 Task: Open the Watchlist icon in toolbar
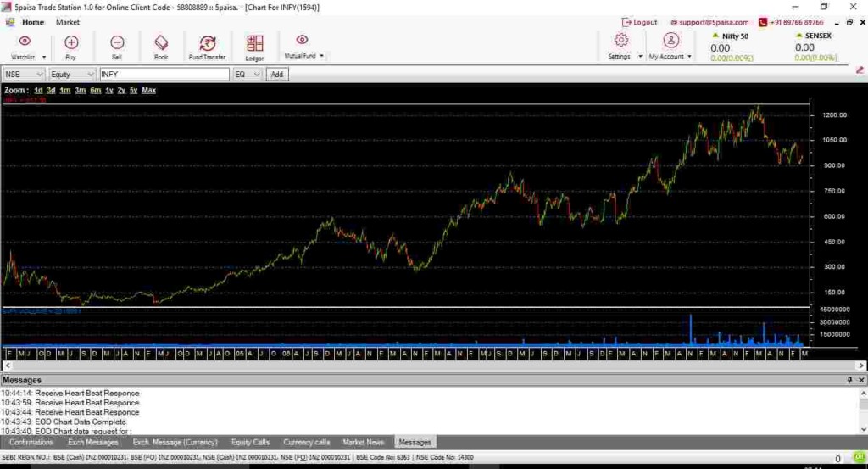24,42
